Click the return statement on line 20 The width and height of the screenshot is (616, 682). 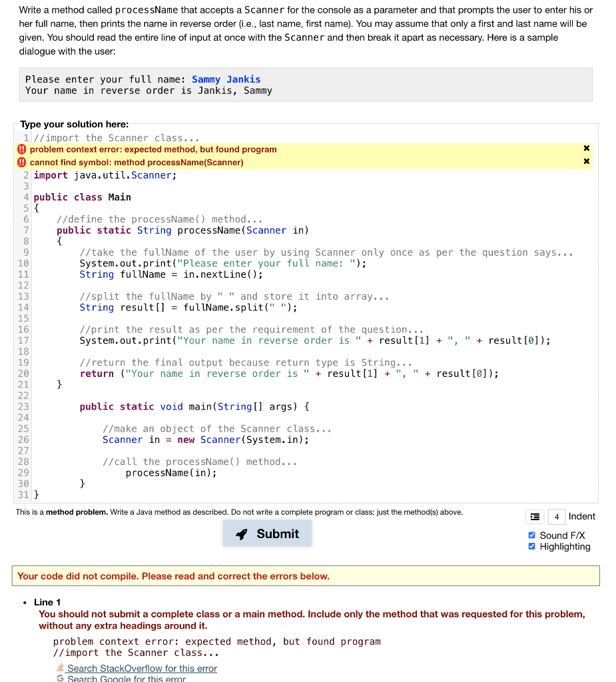click(x=200, y=373)
